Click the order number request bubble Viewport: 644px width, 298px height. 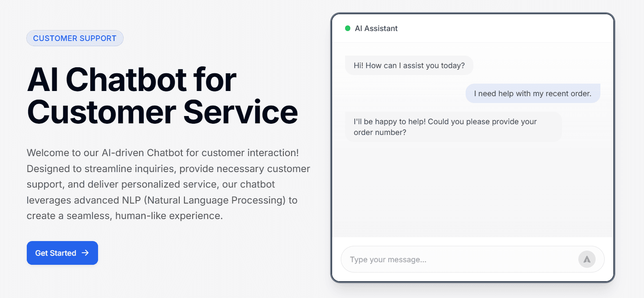(453, 126)
